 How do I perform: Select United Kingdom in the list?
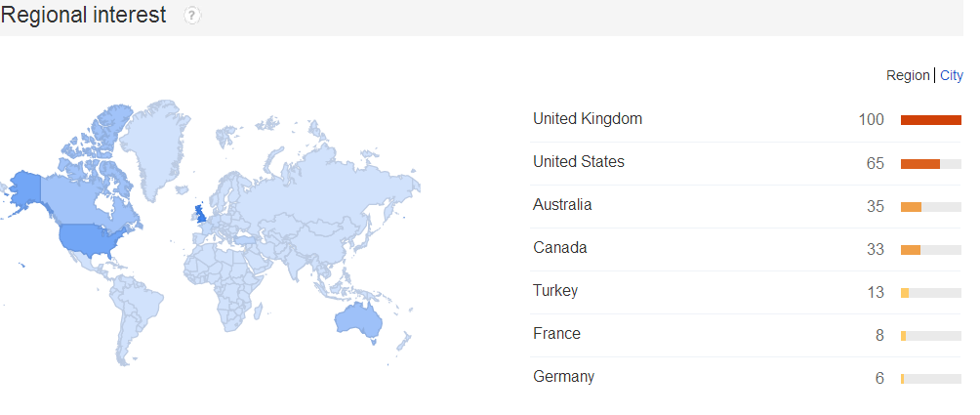point(588,119)
